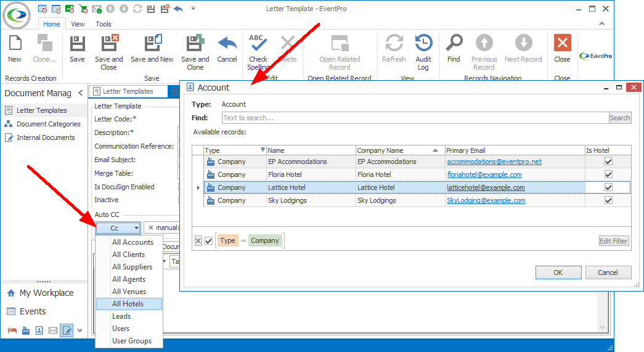Expand the Lattice Hotel row indicator

point(198,187)
